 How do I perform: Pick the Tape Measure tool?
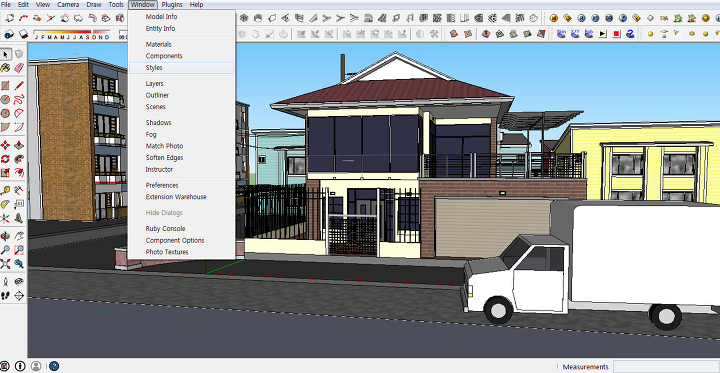(6, 190)
